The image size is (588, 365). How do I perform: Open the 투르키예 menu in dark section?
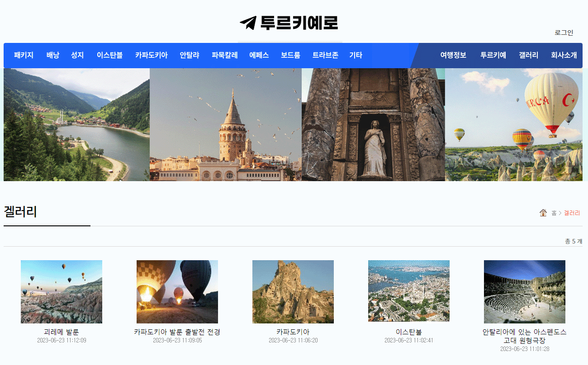[493, 56]
